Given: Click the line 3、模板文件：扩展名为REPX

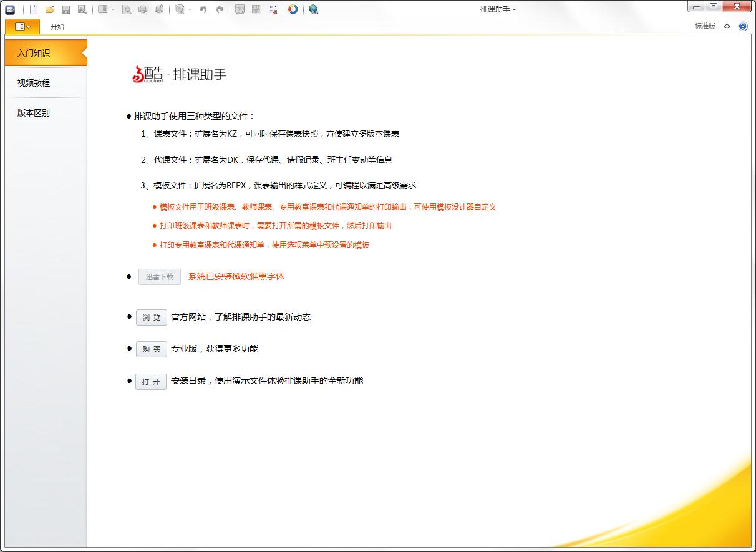Looking at the screenshot, I should click(x=279, y=185).
